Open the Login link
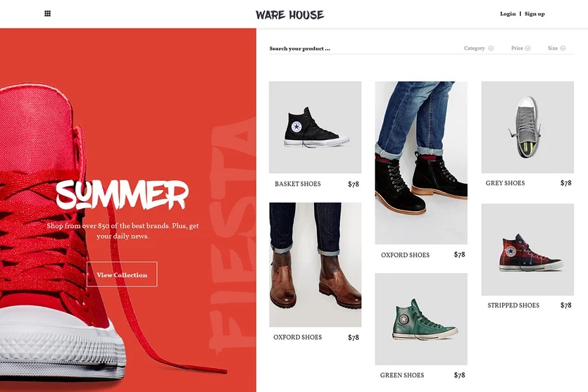Image resolution: width=588 pixels, height=392 pixels. point(508,14)
